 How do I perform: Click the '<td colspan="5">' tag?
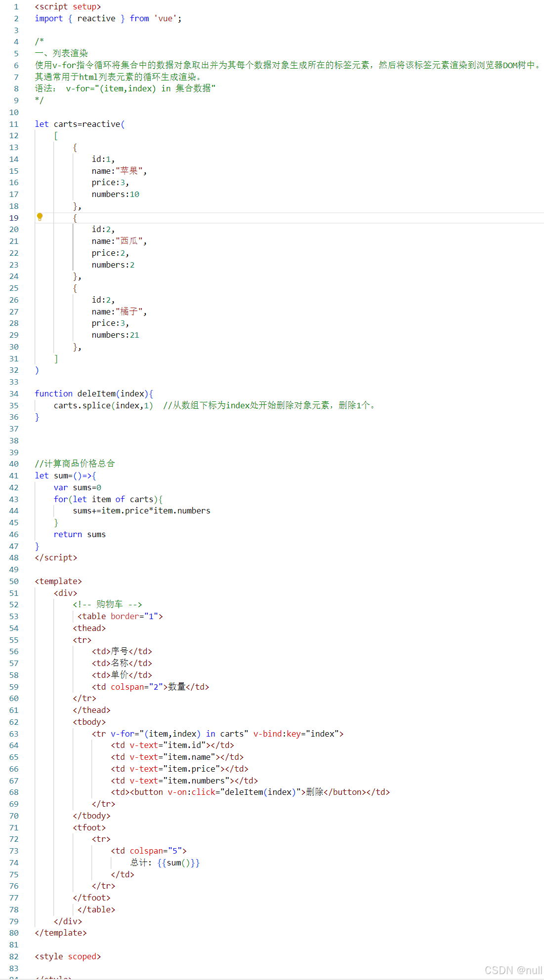[x=149, y=851]
